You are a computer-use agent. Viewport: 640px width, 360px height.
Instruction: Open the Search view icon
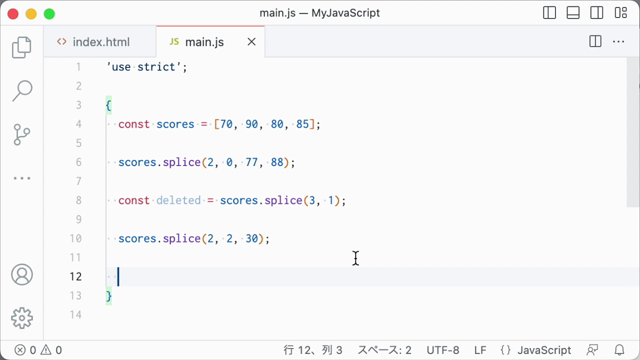pos(22,91)
